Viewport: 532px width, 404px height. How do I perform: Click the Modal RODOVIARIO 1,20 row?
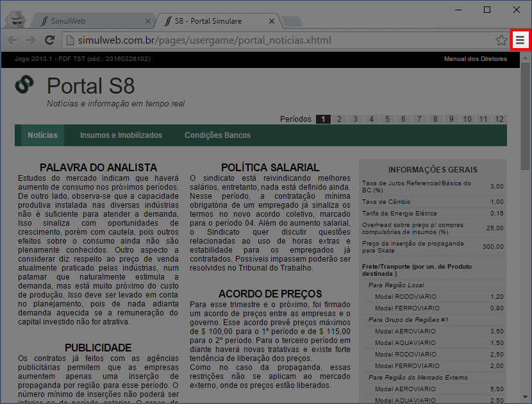[433, 297]
